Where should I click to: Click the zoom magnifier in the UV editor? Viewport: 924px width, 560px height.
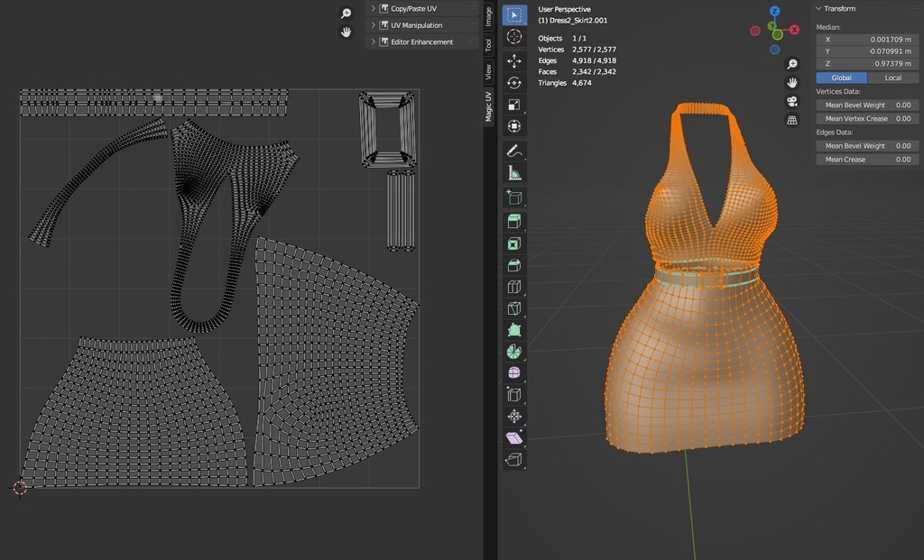345,14
